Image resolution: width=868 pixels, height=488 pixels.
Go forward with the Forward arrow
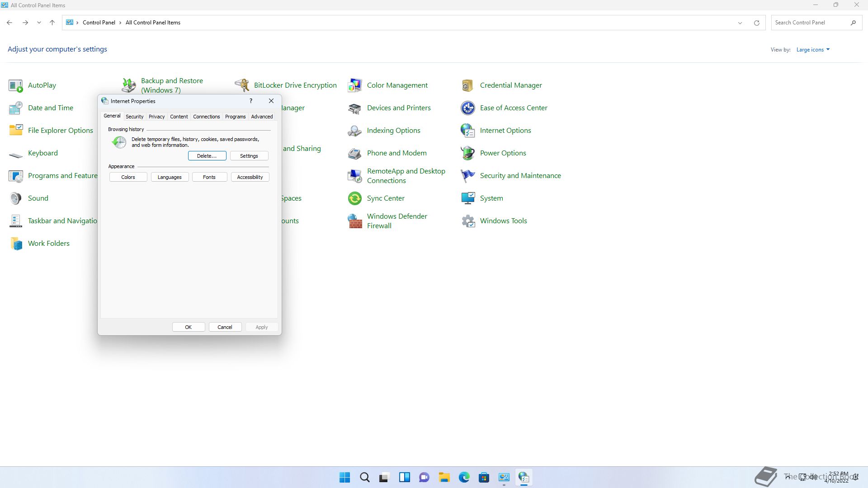(25, 23)
